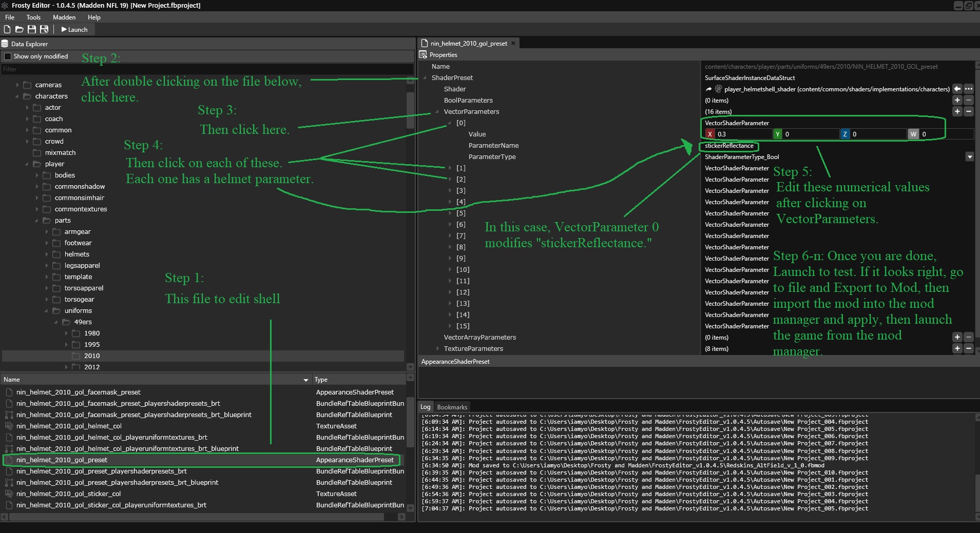The width and height of the screenshot is (980, 533).
Task: Click the Frosty Editor snowflake icon in the title bar
Action: 5,5
